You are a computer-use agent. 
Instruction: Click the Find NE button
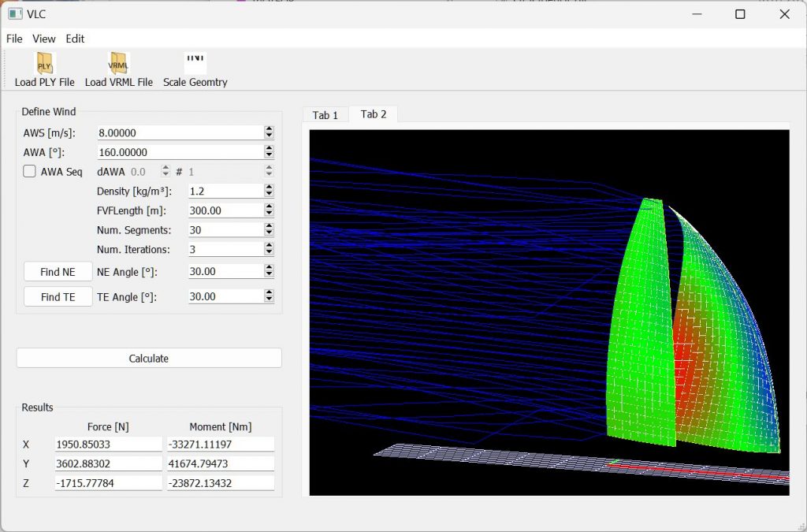58,271
